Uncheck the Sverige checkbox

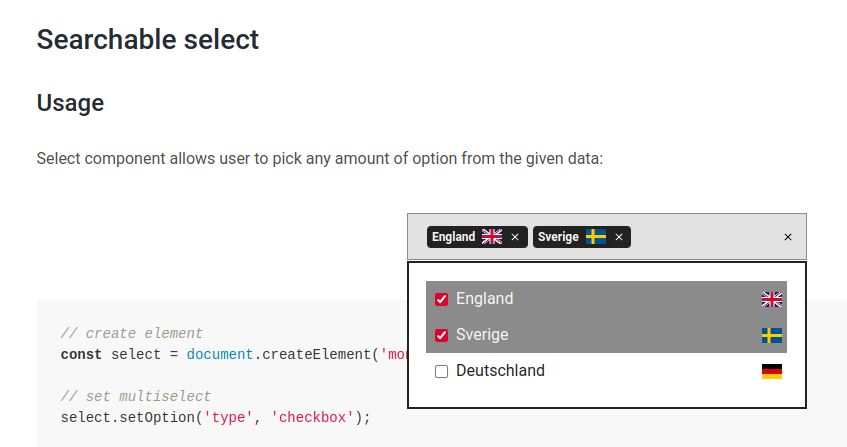441,335
